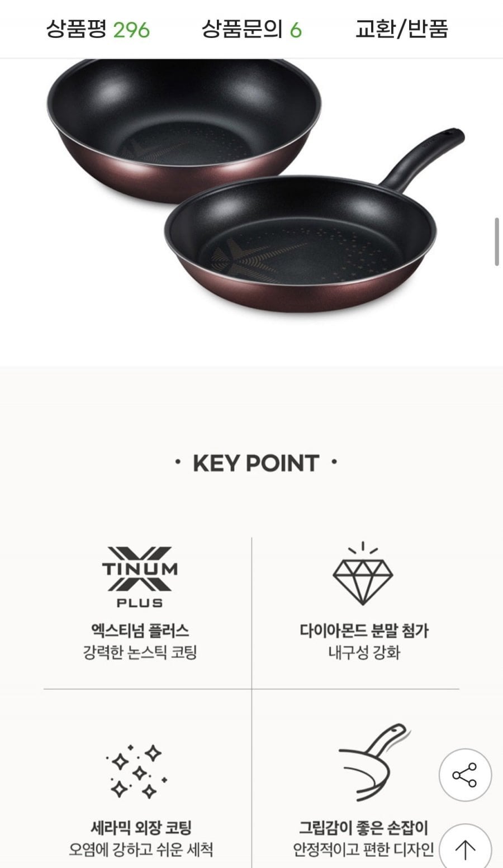This screenshot has height=868, width=503.
Task: Tap the scroll-to-top arrow button
Action: point(465,849)
